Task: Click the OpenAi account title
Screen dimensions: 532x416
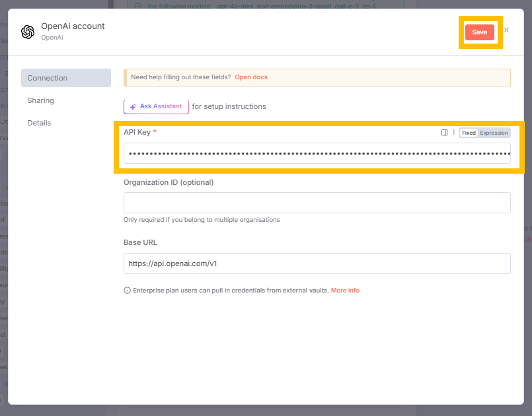Action: pos(73,26)
